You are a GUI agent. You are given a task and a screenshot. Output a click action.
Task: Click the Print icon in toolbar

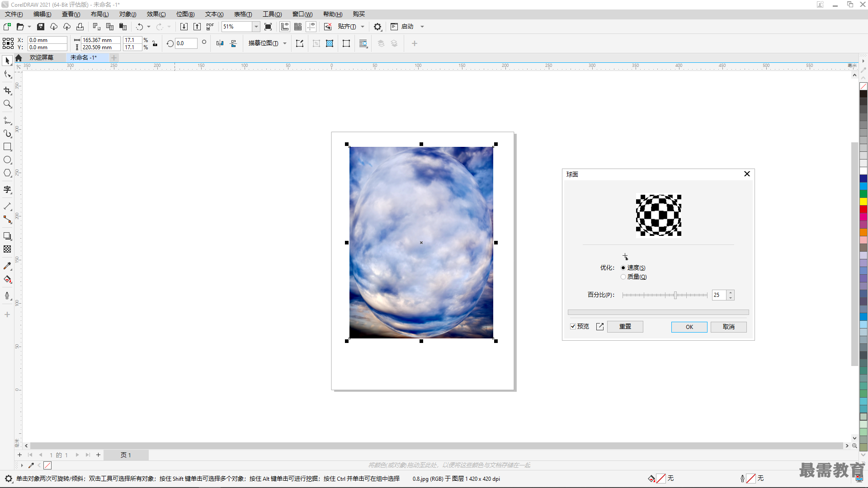(80, 27)
